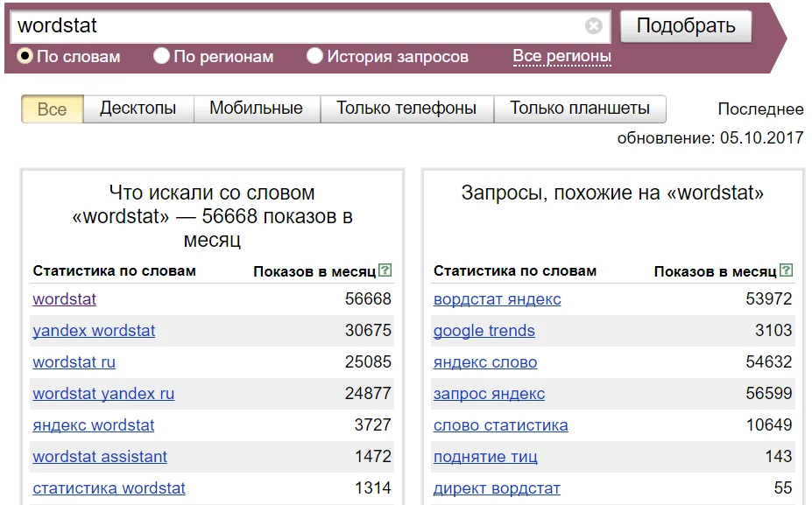Open the yandex wordstat query link
Viewport: 812px width, 505px height.
(94, 331)
